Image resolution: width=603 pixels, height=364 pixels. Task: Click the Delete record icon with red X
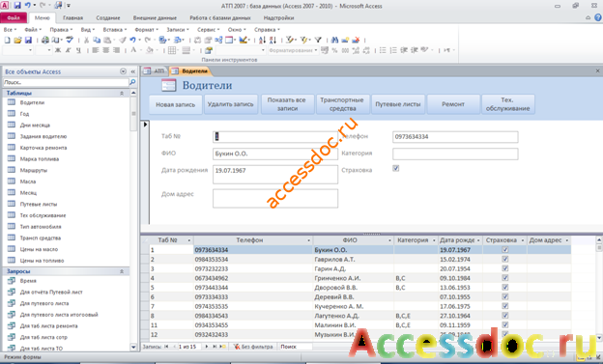356,40
